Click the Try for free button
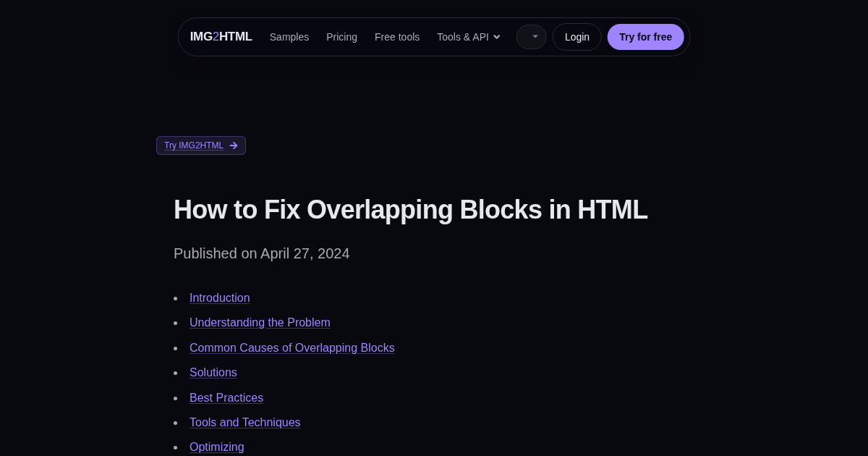The width and height of the screenshot is (868, 456). [645, 37]
